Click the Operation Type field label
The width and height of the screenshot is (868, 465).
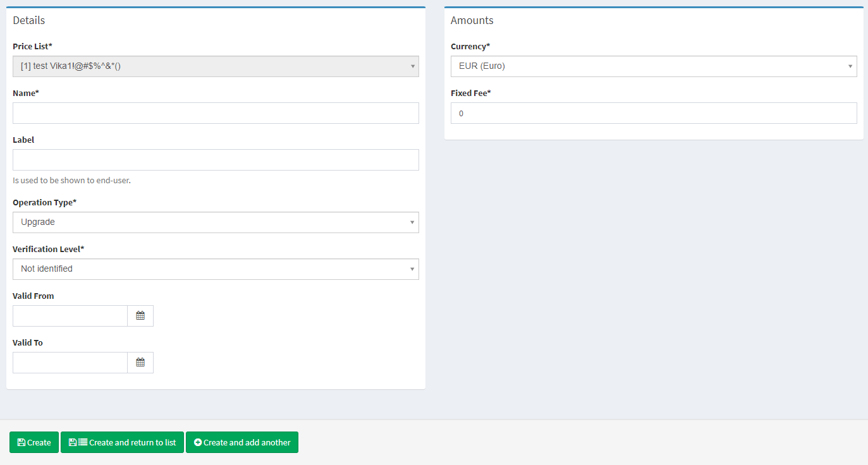click(44, 202)
